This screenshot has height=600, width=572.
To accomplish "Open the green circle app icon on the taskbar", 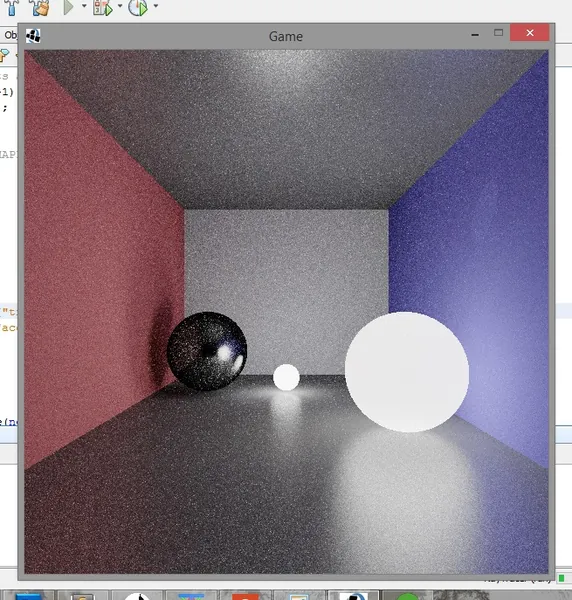I will 408,597.
